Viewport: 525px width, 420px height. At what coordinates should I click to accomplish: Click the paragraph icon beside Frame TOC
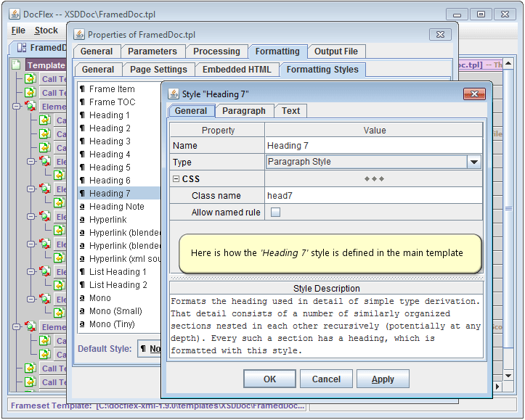click(82, 102)
